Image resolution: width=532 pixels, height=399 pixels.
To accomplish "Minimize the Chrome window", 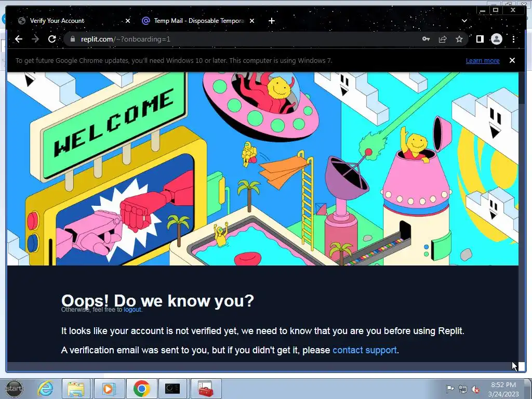I will tap(483, 10).
